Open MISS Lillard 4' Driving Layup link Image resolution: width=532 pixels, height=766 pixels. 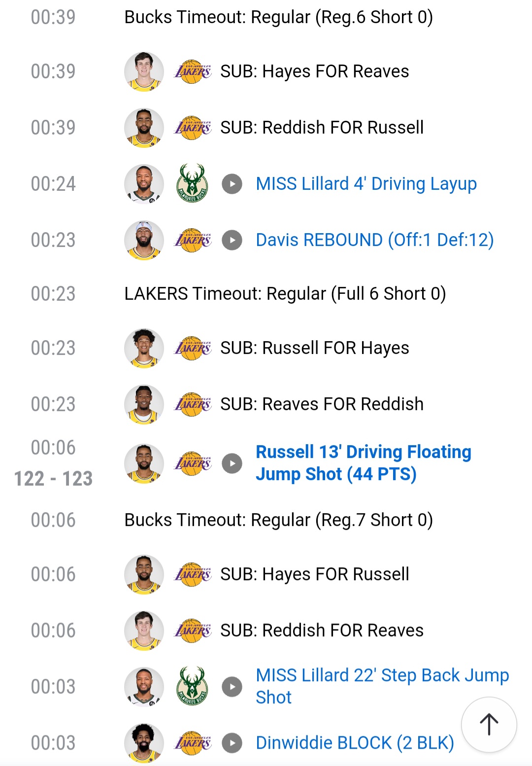click(x=366, y=184)
